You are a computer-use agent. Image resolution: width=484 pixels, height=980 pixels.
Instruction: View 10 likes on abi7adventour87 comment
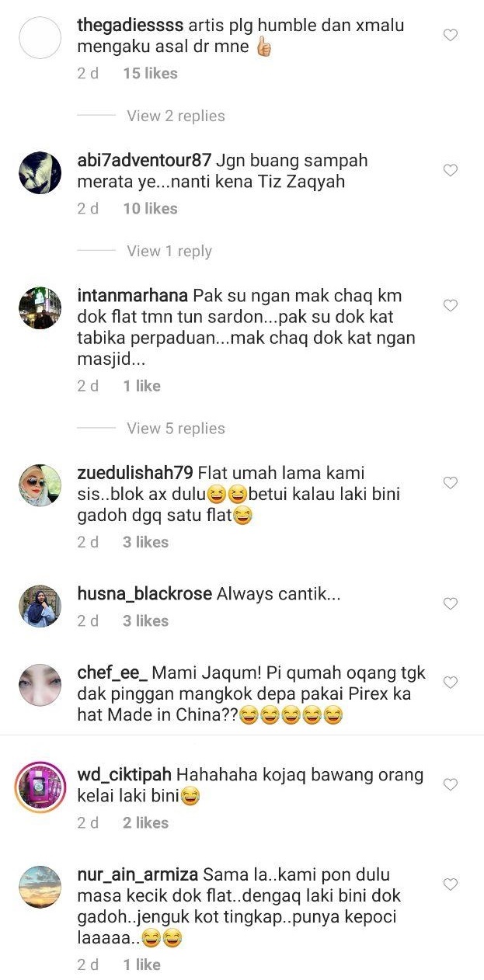point(151,209)
